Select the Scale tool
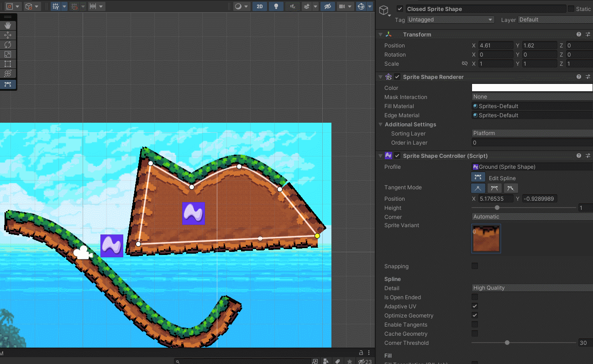The width and height of the screenshot is (593, 364). click(x=8, y=54)
